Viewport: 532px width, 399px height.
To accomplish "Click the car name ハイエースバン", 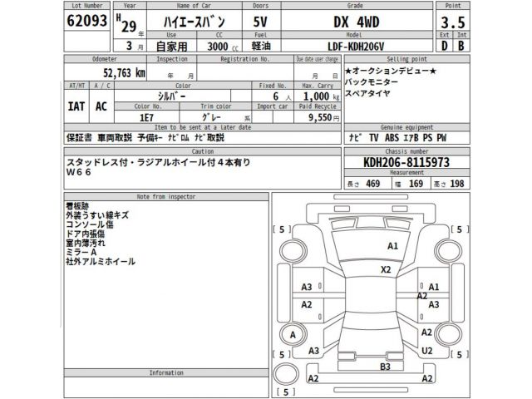I will pos(194,22).
